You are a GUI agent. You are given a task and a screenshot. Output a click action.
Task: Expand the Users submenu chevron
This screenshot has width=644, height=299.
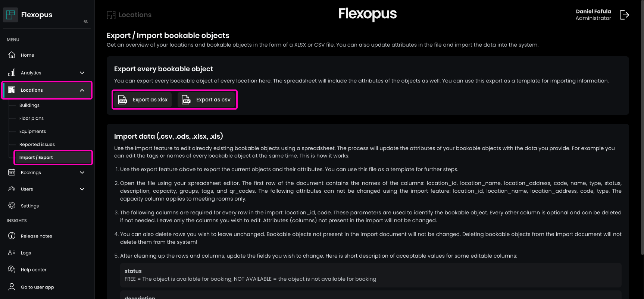tap(82, 189)
